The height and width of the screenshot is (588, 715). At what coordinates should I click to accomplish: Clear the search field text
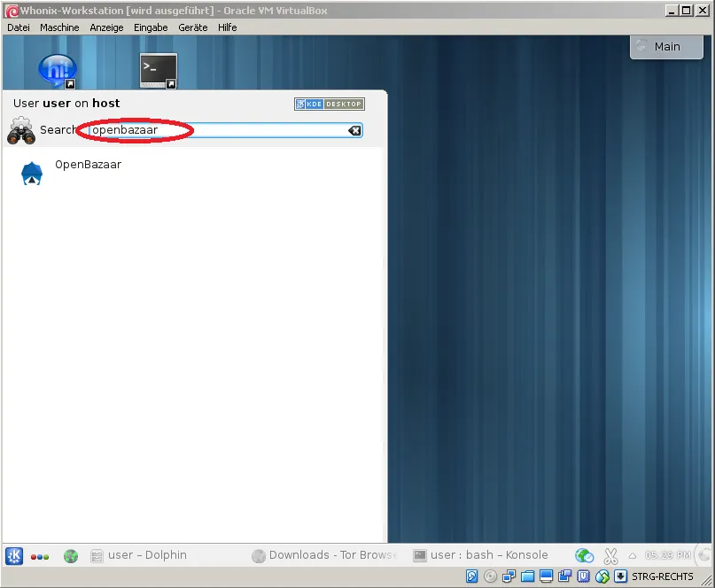pyautogui.click(x=354, y=131)
